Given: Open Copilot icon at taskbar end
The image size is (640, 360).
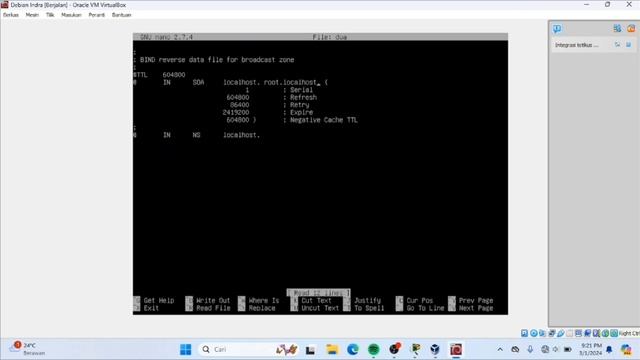Looking at the screenshot, I should (x=626, y=349).
